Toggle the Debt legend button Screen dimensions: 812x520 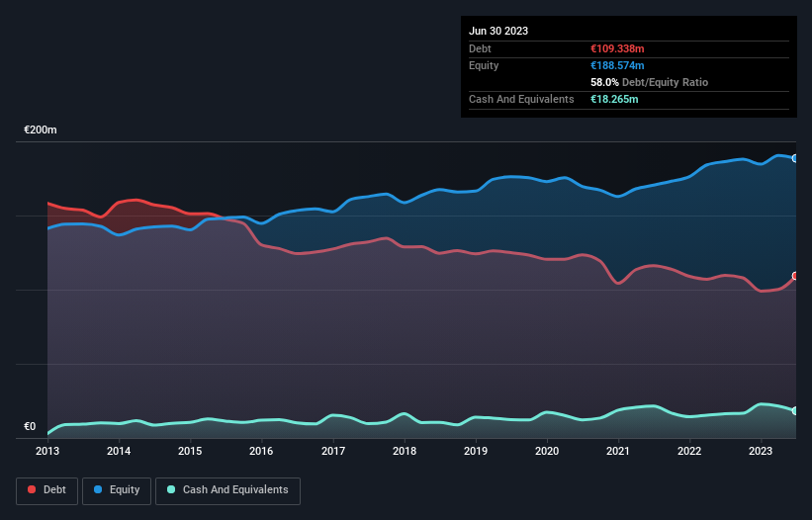click(47, 490)
